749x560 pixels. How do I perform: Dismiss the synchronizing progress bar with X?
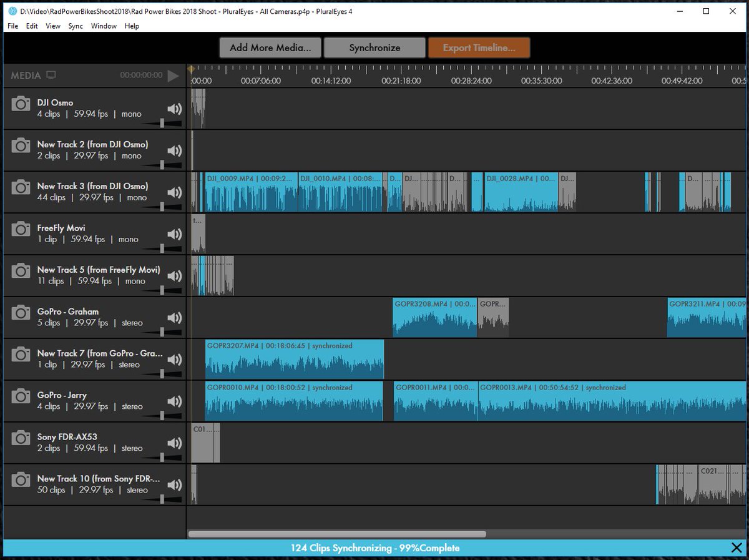(x=737, y=548)
